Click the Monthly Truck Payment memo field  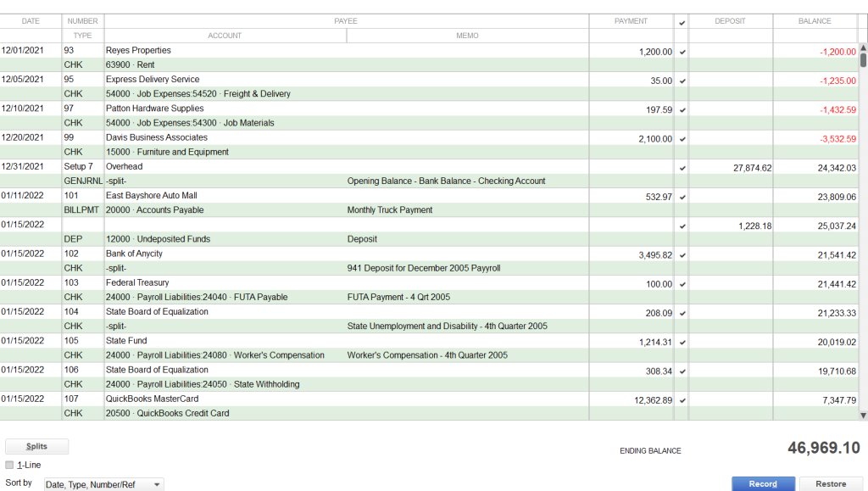pos(466,209)
